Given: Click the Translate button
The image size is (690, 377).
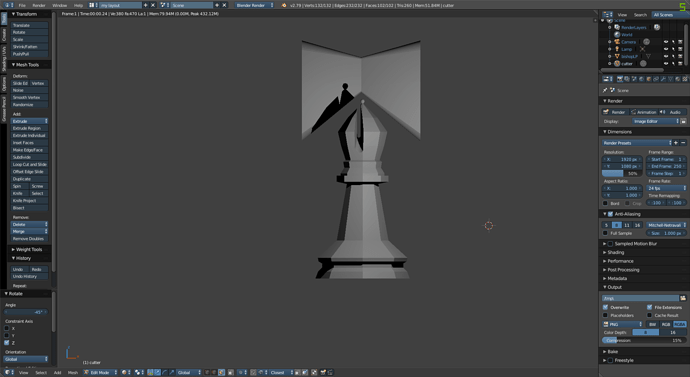Looking at the screenshot, I should 29,26.
